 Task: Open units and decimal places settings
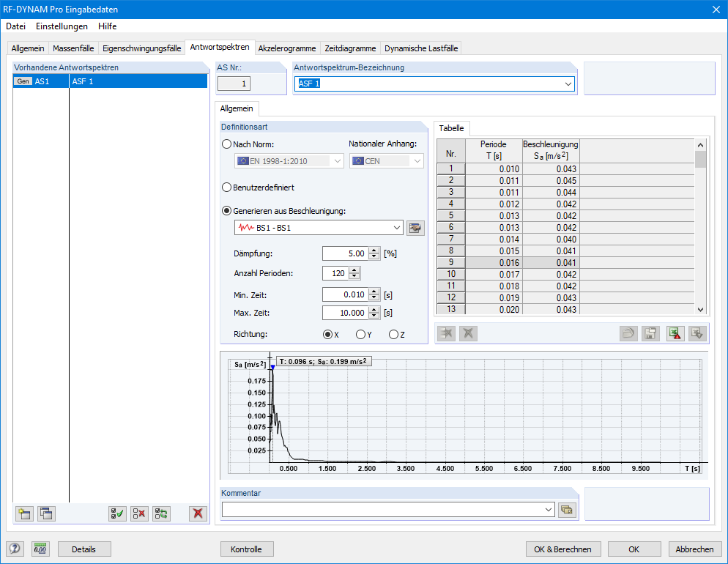(40, 549)
